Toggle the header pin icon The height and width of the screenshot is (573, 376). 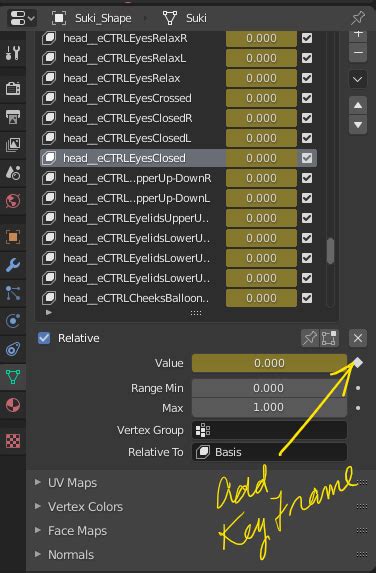(x=358, y=18)
